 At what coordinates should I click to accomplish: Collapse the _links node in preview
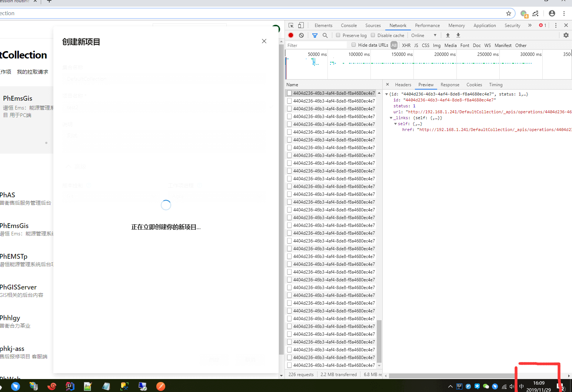click(x=391, y=118)
